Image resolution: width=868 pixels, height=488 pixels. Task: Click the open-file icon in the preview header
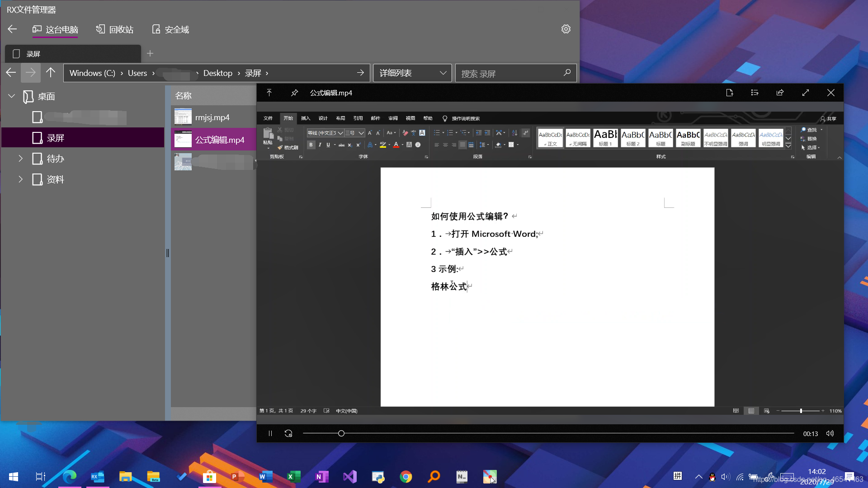click(729, 93)
